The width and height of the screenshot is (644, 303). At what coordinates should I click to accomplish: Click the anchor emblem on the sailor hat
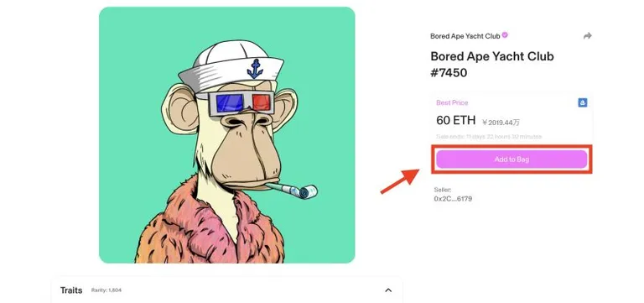255,69
